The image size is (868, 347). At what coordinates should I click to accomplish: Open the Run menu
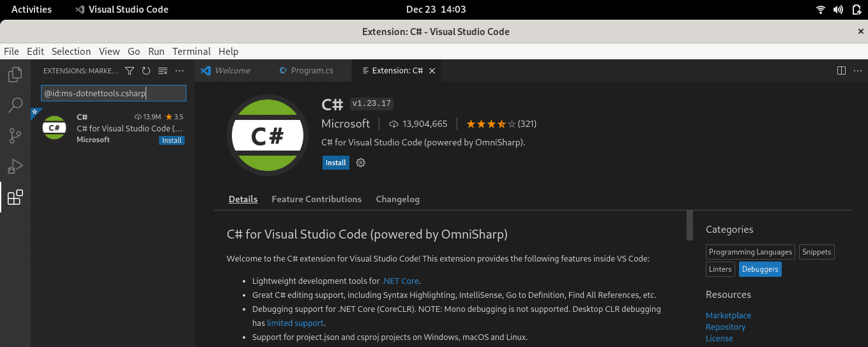156,52
